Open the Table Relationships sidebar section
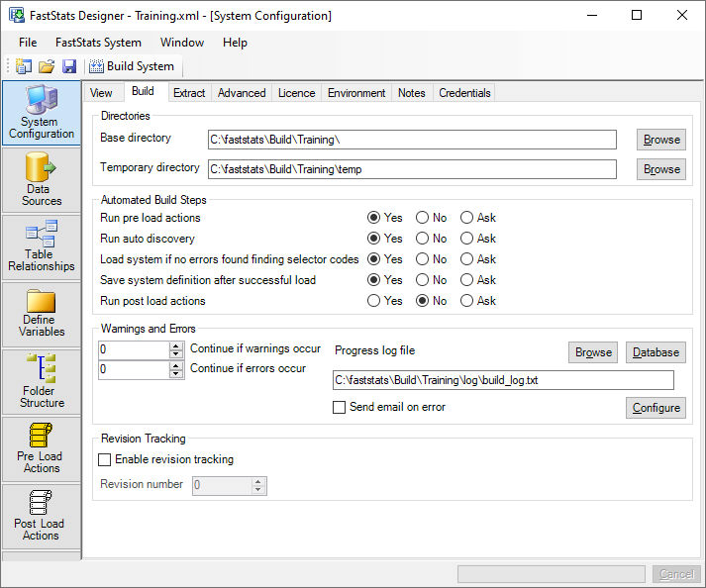Screen dimensions: 706x588 42,246
